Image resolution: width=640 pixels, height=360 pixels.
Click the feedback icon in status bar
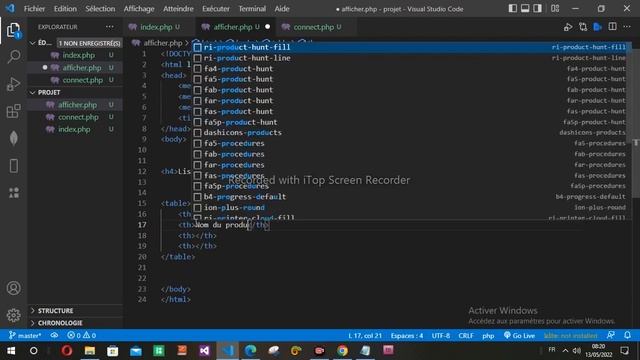click(x=611, y=336)
